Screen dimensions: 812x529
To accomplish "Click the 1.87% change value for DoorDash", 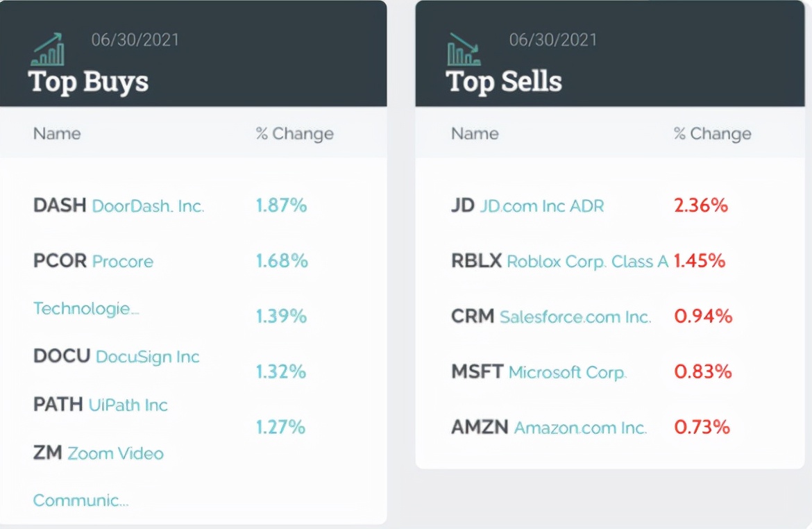I will pos(282,205).
